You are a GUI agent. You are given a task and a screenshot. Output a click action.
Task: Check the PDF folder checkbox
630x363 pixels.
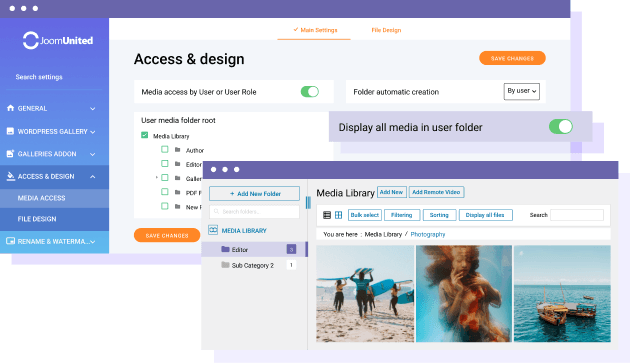tap(165, 192)
